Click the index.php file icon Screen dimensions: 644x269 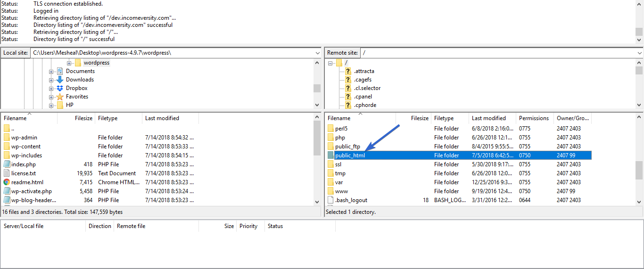(7, 164)
